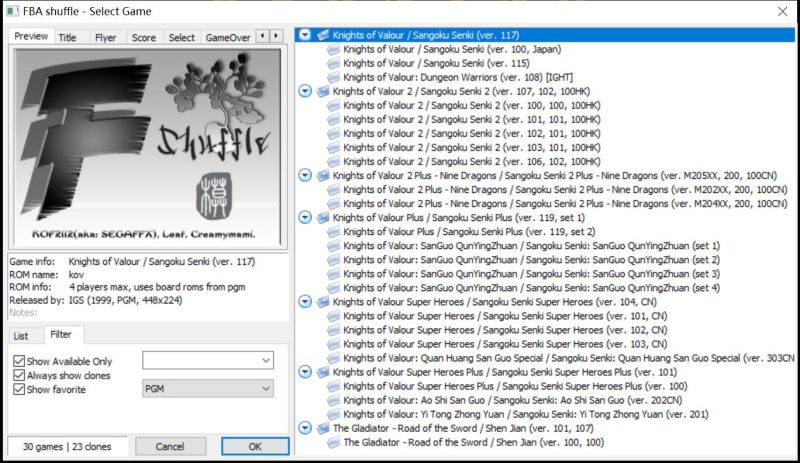Click the parent icon of Super Heroes ver. 104, CN
The image size is (800, 463).
tap(323, 302)
